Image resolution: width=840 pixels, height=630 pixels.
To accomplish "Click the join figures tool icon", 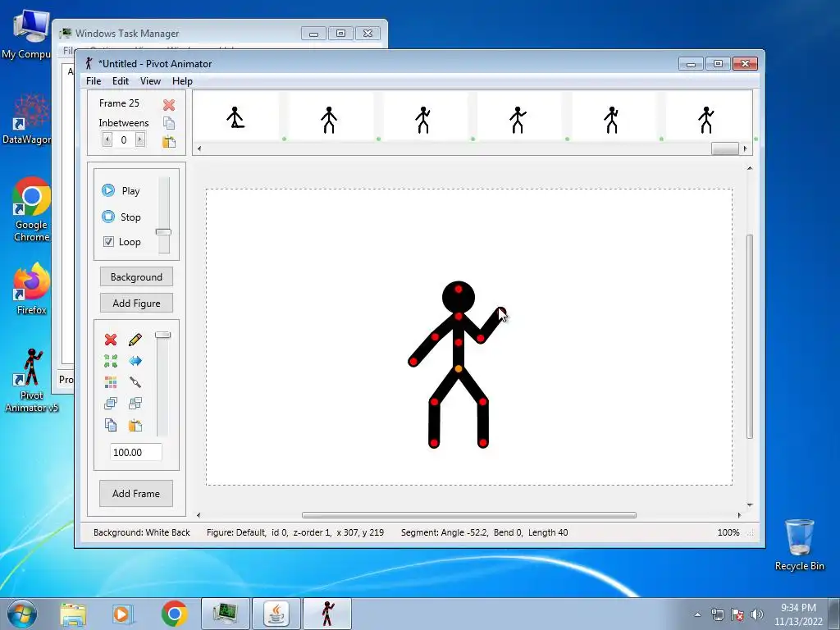I will (x=135, y=382).
